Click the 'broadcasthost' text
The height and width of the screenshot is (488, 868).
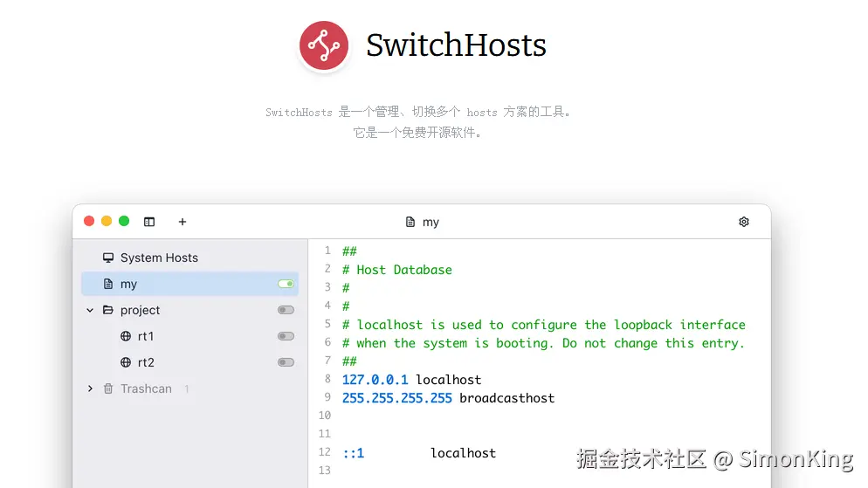[x=506, y=398]
